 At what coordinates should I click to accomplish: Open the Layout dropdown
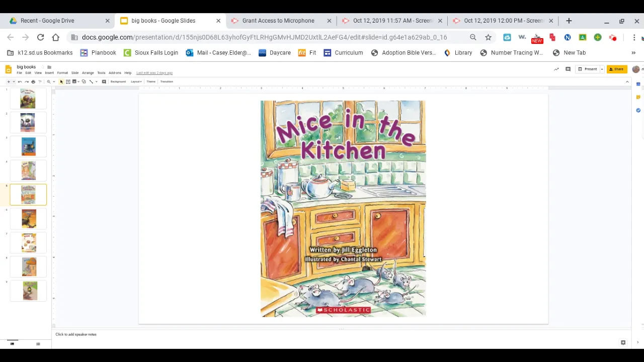pyautogui.click(x=136, y=81)
